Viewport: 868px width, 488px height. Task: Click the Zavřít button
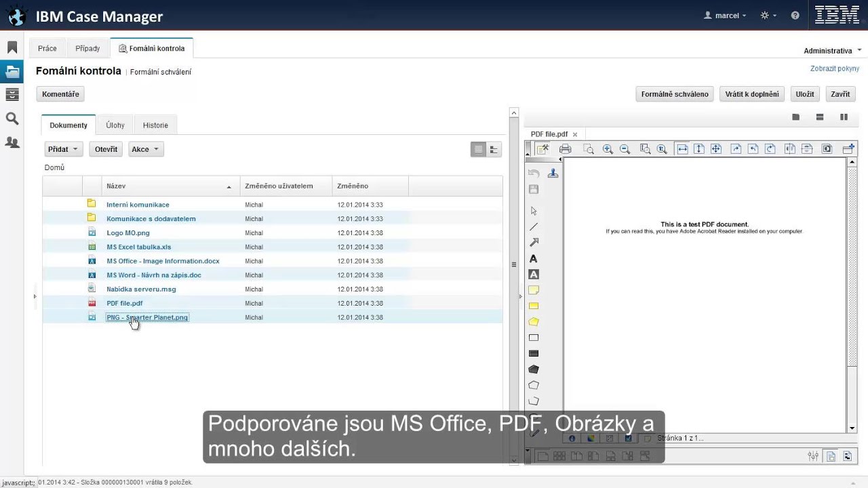(x=840, y=94)
